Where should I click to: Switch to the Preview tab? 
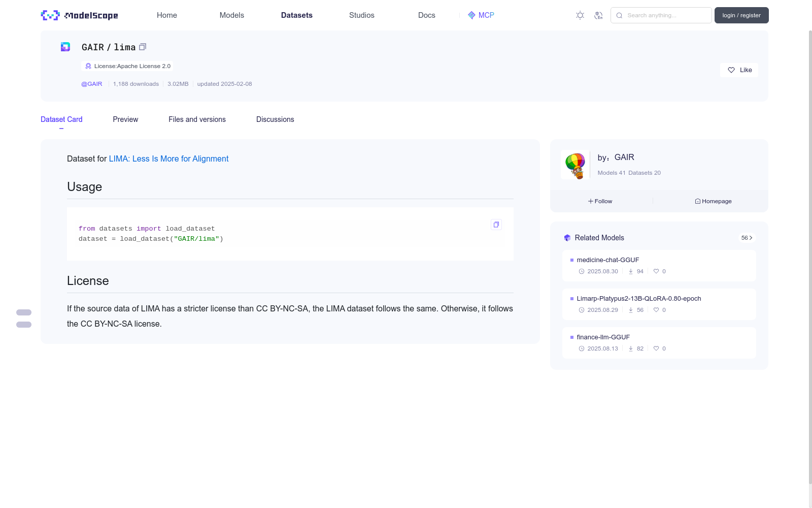pos(125,119)
